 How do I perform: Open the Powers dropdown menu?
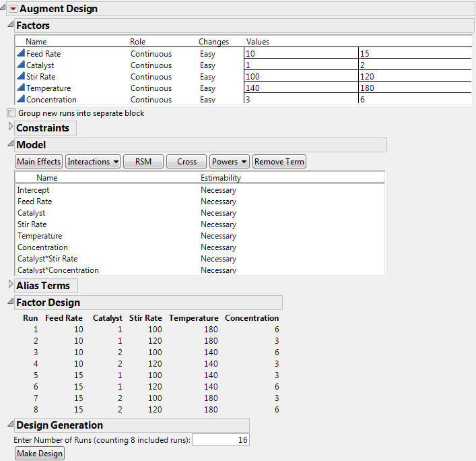[x=229, y=162]
